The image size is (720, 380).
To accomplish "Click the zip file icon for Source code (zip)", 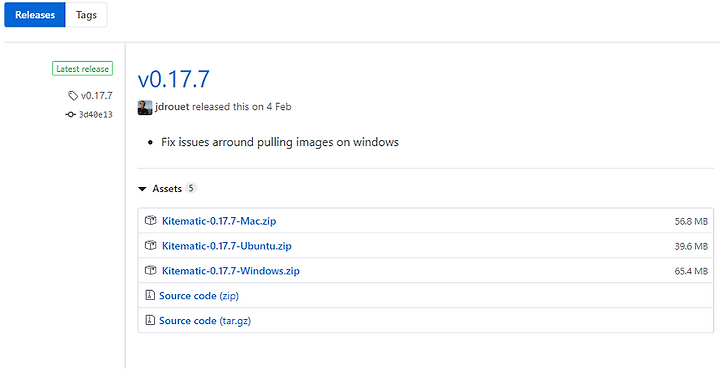I will [150, 295].
